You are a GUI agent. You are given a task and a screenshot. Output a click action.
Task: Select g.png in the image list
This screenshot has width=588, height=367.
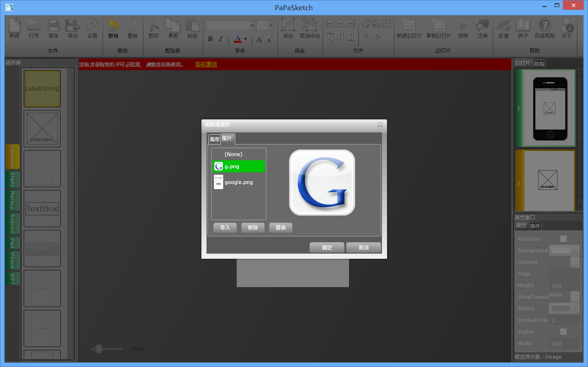(x=239, y=166)
